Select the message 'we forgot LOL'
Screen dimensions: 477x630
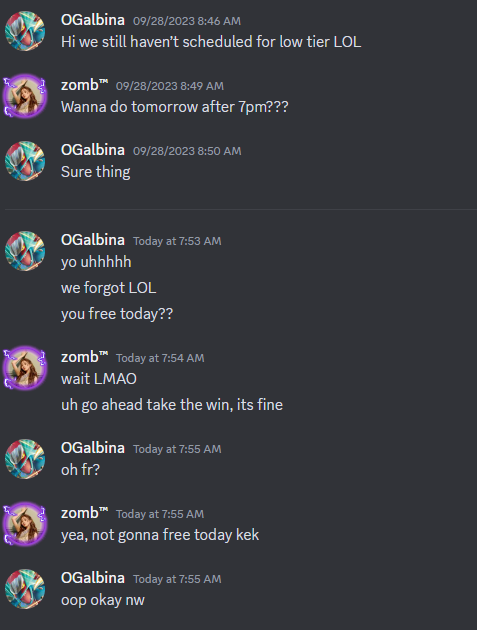[x=109, y=288]
